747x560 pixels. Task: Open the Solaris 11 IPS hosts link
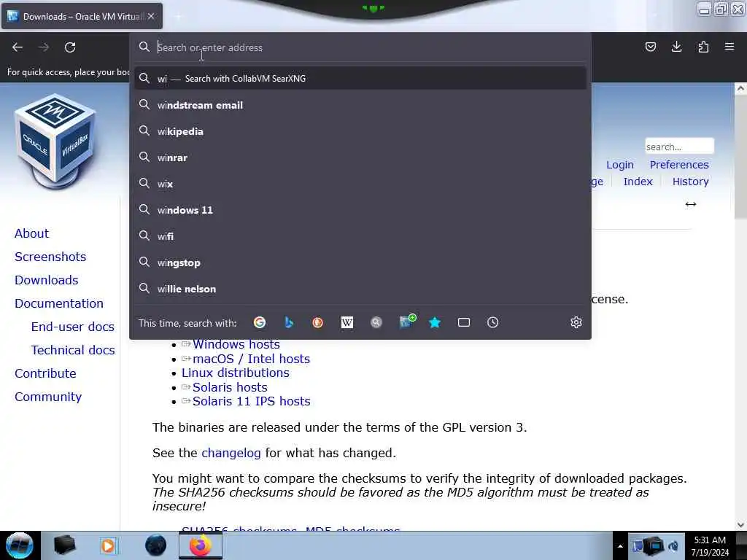tap(251, 401)
